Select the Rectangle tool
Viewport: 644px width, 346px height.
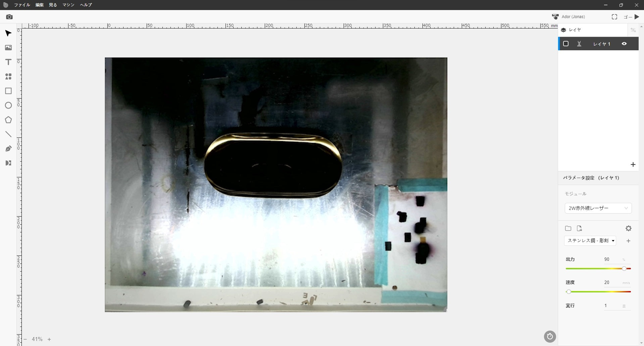[8, 91]
